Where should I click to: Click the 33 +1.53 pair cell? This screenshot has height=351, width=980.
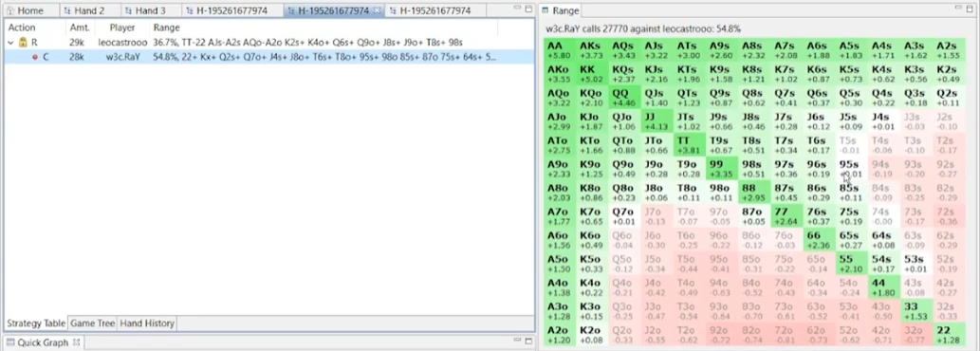[916, 311]
